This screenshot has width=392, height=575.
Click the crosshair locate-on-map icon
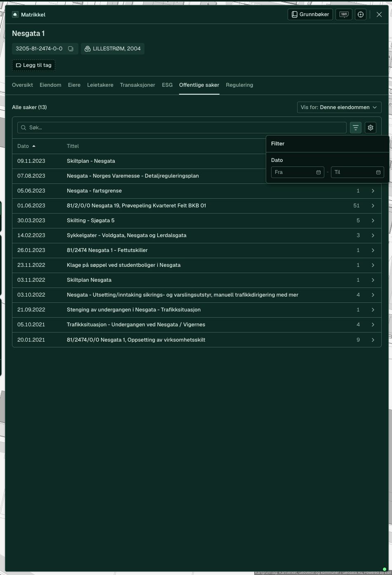[361, 14]
